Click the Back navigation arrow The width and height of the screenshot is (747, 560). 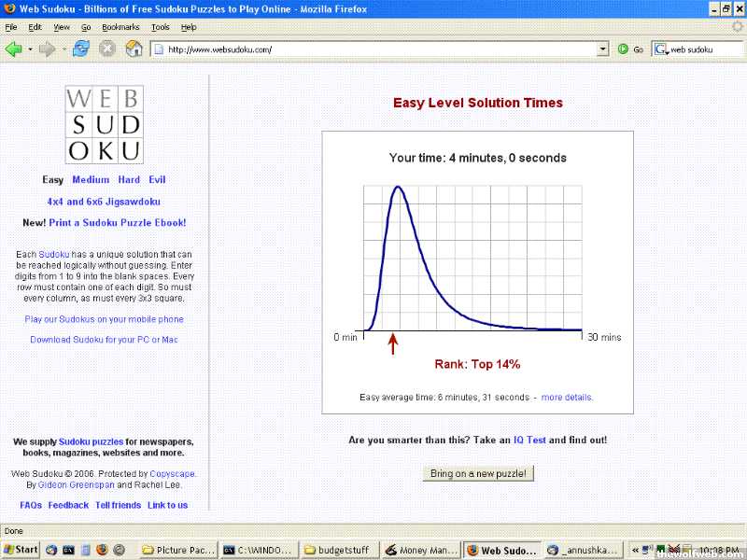point(13,49)
